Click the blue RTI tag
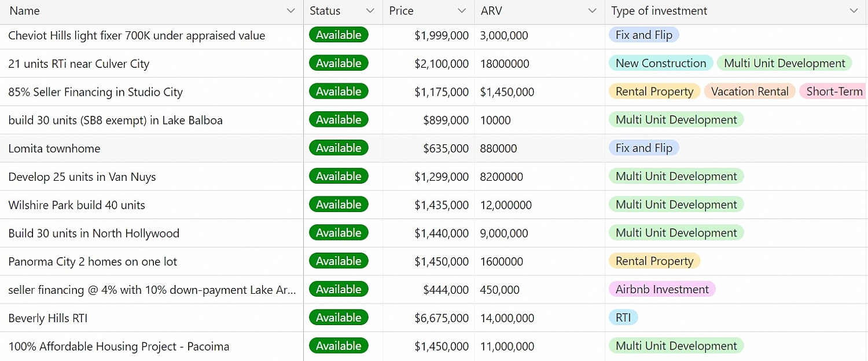The width and height of the screenshot is (868, 361). pyautogui.click(x=623, y=318)
